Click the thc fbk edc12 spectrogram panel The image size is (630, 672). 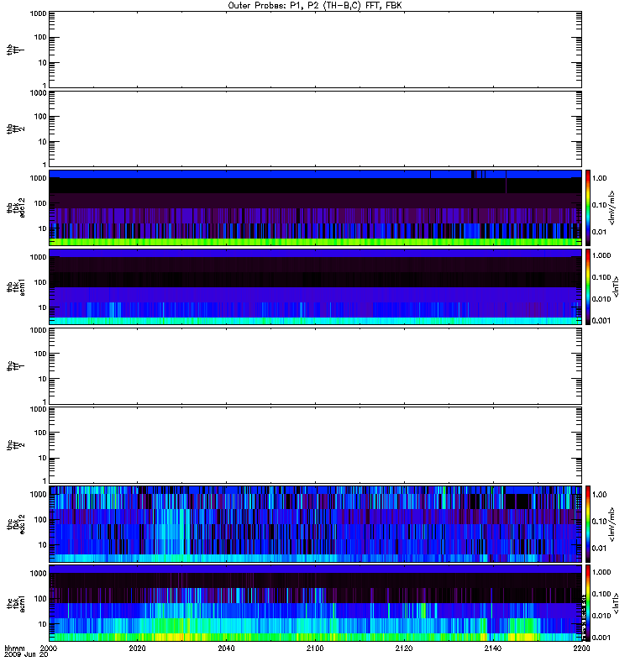click(315, 524)
